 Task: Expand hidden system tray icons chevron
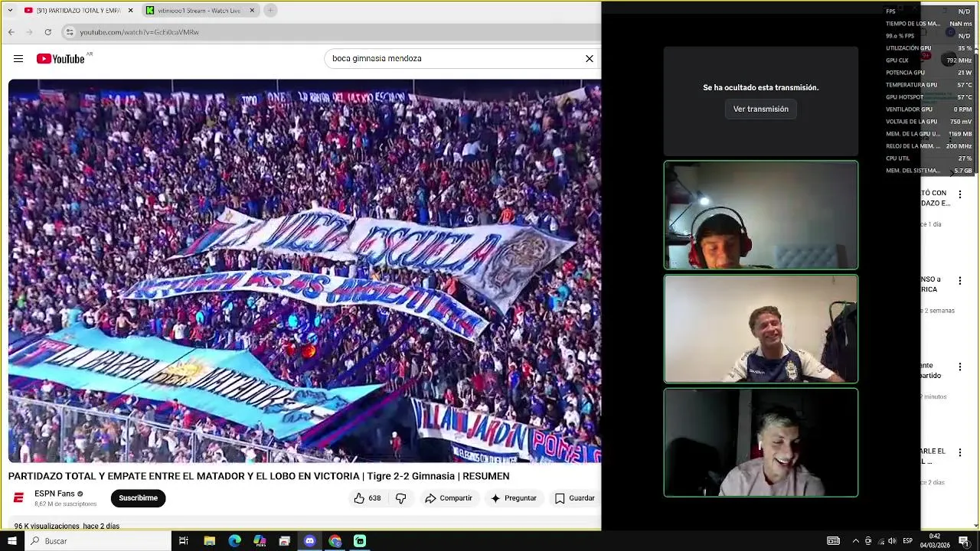click(855, 541)
